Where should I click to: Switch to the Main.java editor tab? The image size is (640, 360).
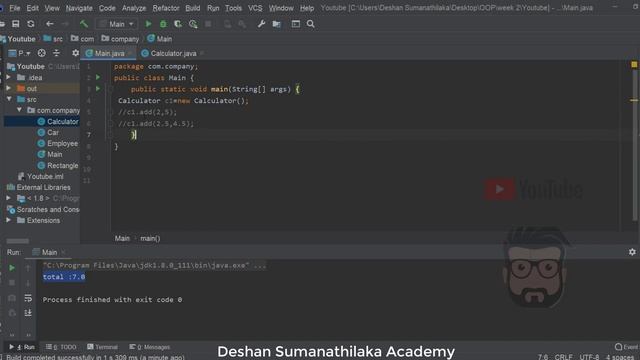pos(108,53)
